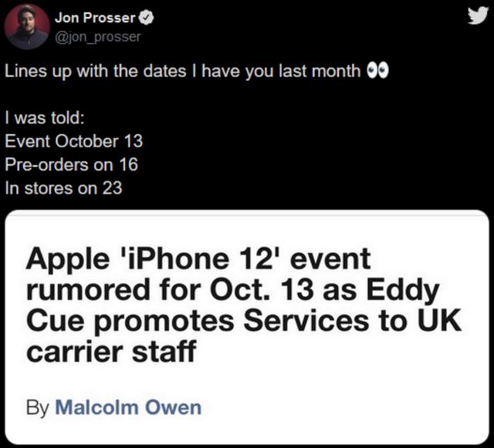Select the 'Pre-orders on 16' text
Viewport: 494px width, 448px height.
(72, 165)
